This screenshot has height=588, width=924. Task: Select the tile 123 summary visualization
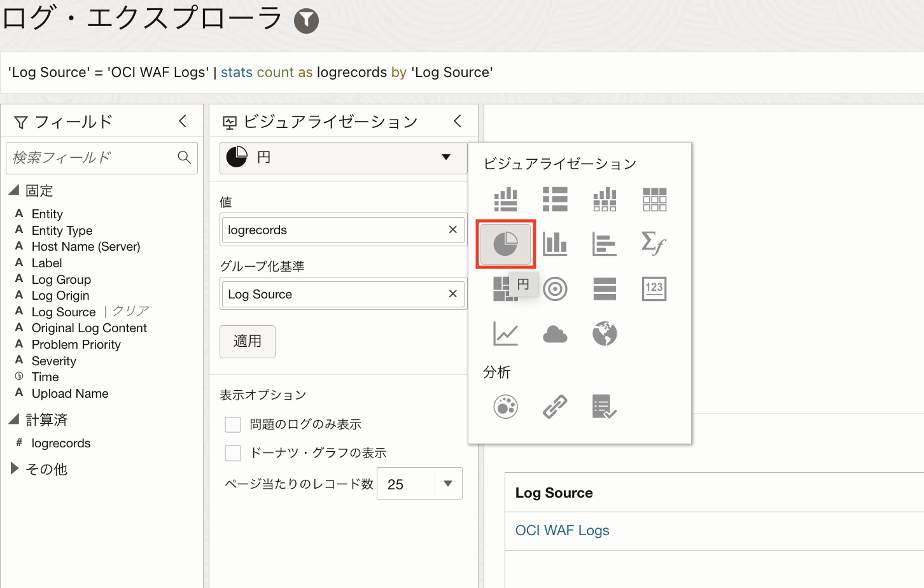click(x=654, y=288)
